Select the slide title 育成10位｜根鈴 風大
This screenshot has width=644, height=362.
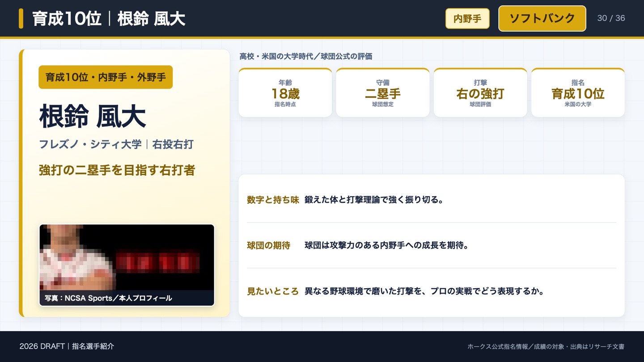point(109,19)
